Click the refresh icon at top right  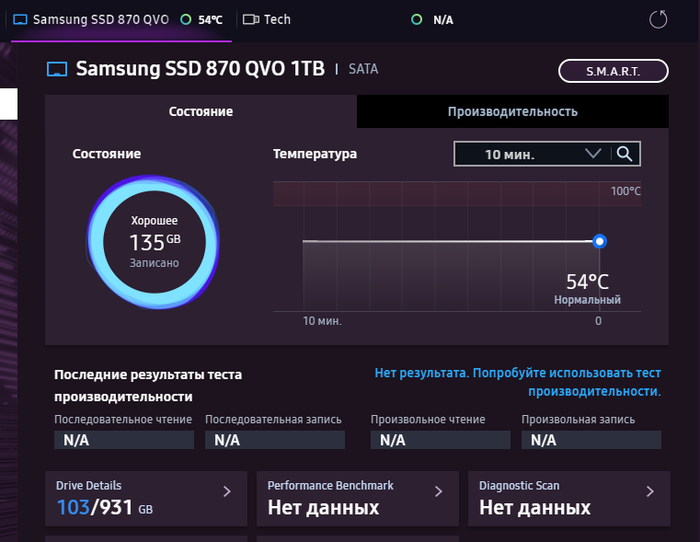coord(658,20)
